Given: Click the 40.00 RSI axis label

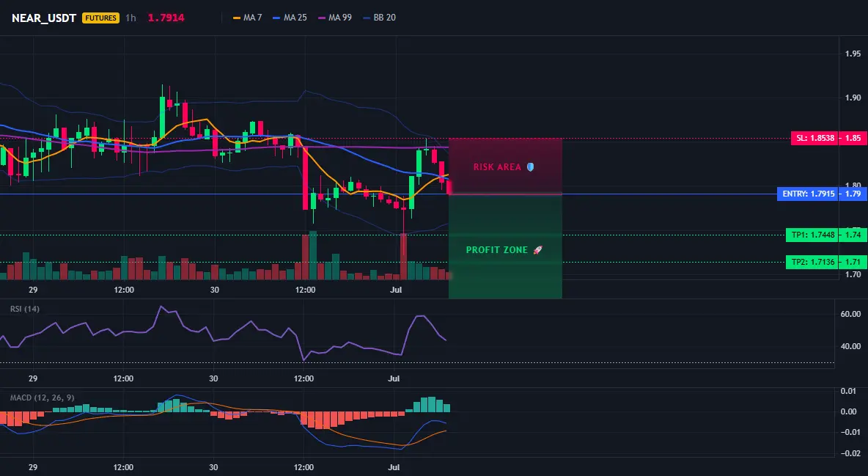Looking at the screenshot, I should (x=851, y=346).
